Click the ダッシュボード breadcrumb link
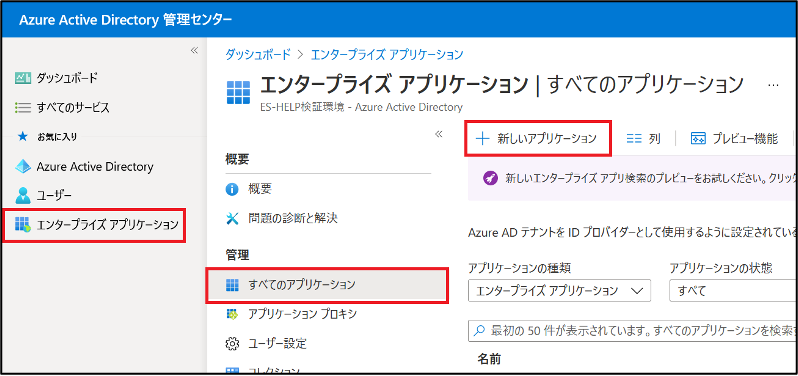 tap(258, 54)
